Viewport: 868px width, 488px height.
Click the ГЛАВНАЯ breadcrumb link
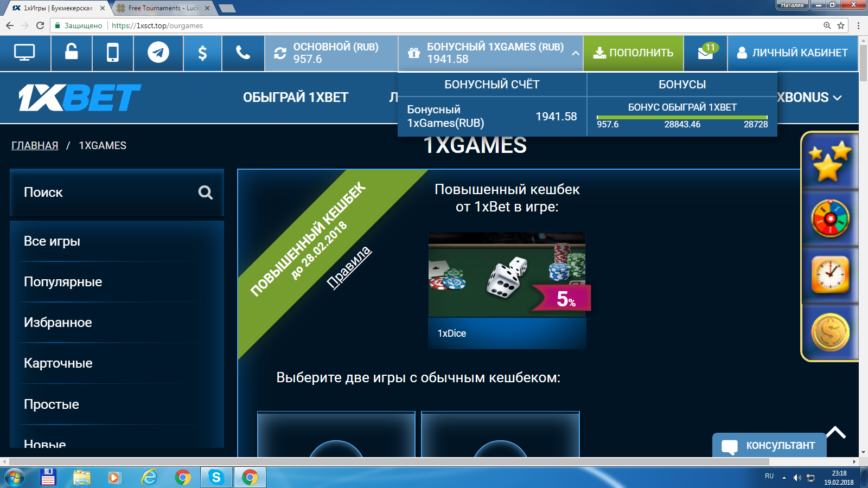(x=35, y=145)
